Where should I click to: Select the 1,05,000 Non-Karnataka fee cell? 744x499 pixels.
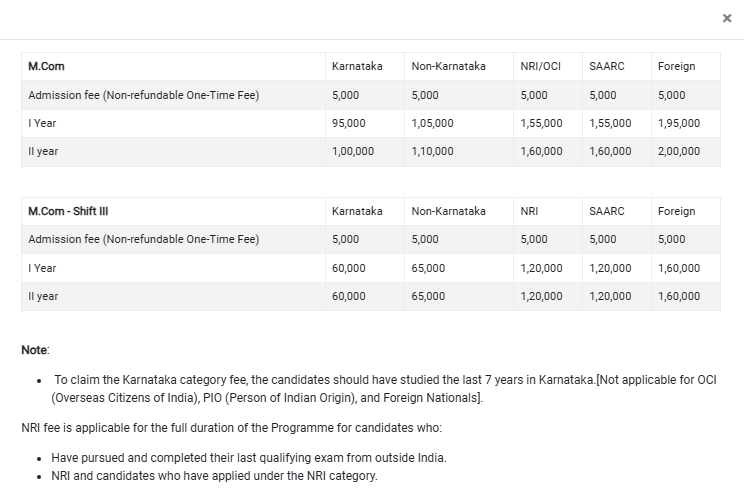[x=432, y=123]
